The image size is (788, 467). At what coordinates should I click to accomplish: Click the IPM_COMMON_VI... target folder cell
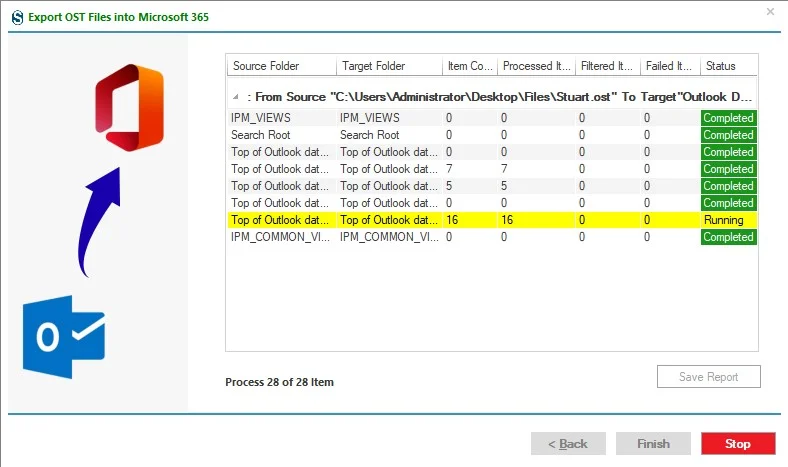389,237
